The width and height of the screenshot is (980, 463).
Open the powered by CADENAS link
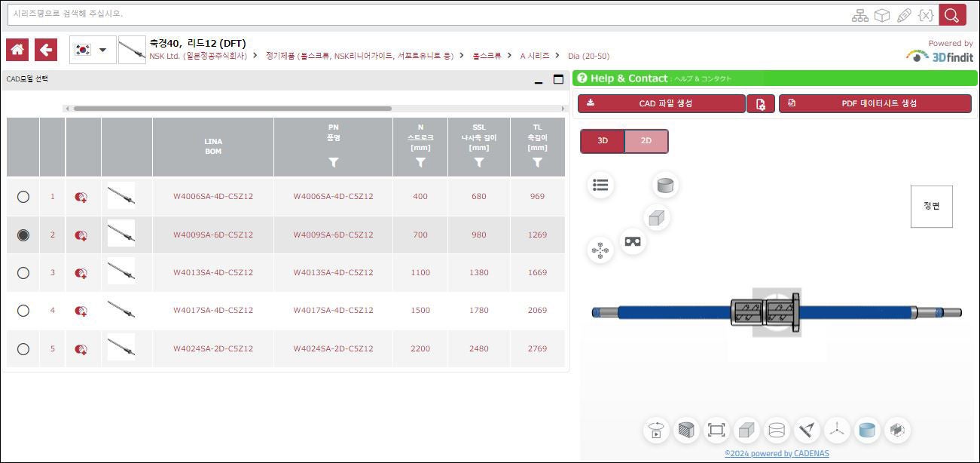pos(777,453)
